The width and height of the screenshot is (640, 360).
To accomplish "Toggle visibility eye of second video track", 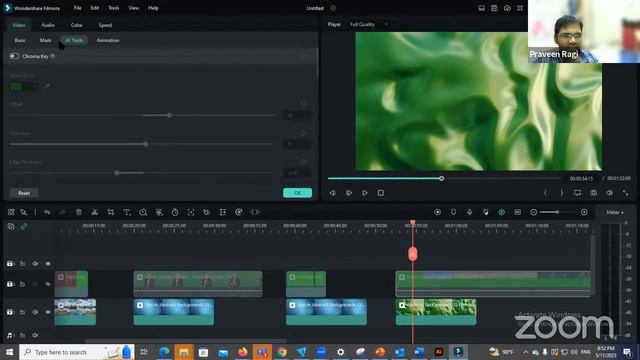I will click(48, 284).
